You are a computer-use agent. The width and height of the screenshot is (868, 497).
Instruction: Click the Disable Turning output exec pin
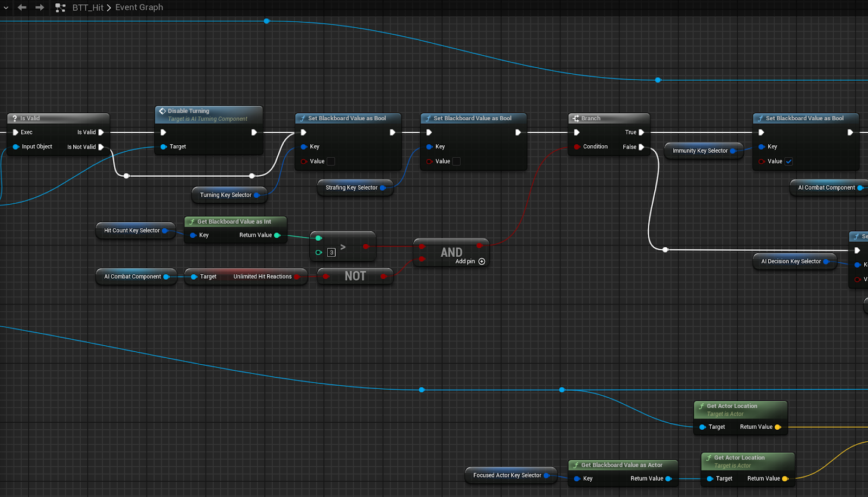click(x=254, y=132)
